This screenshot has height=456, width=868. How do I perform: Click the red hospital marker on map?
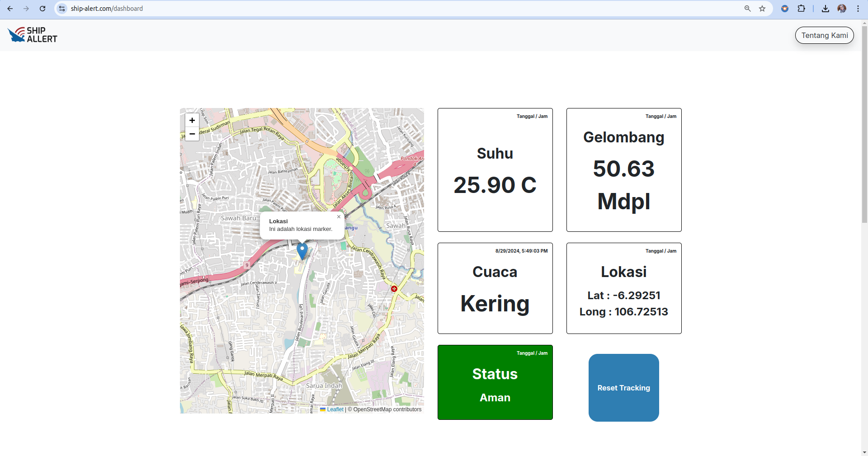point(394,289)
